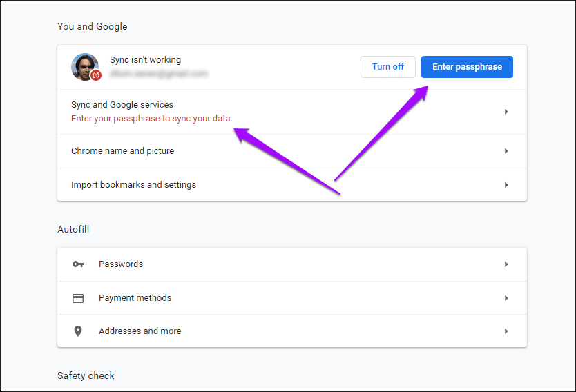576x392 pixels.
Task: Click the Enter passphrase button
Action: 467,67
